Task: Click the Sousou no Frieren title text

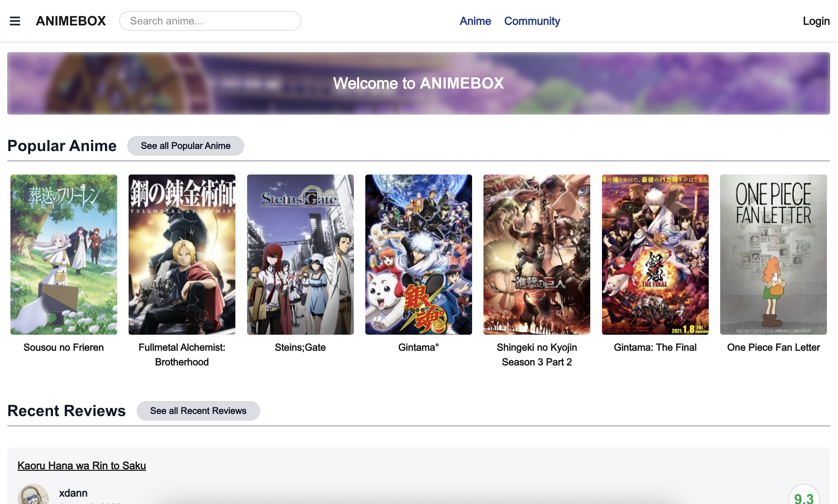Action: [63, 347]
